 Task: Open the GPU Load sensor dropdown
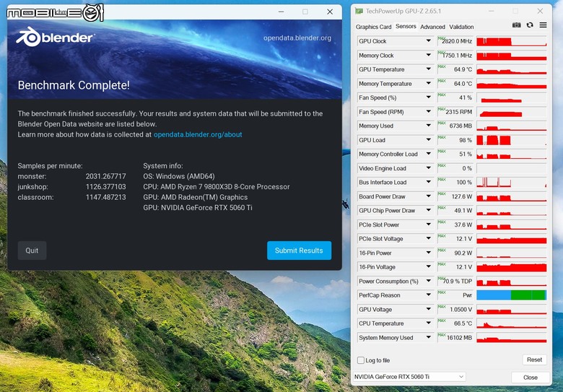[x=428, y=140]
